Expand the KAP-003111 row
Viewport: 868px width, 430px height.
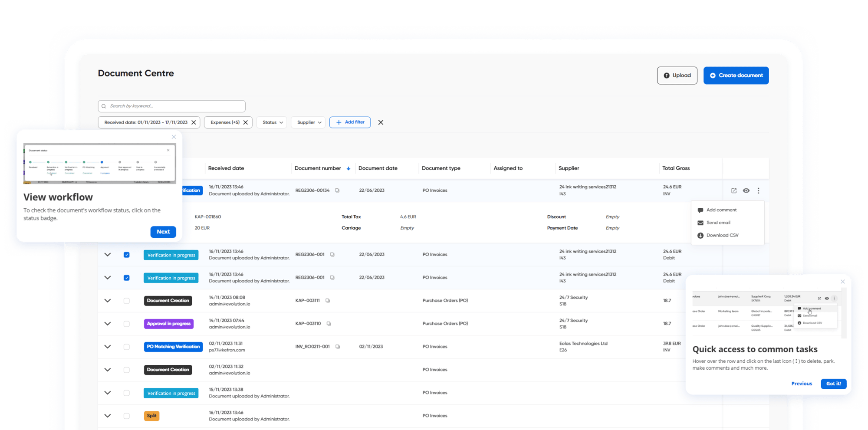click(x=108, y=301)
